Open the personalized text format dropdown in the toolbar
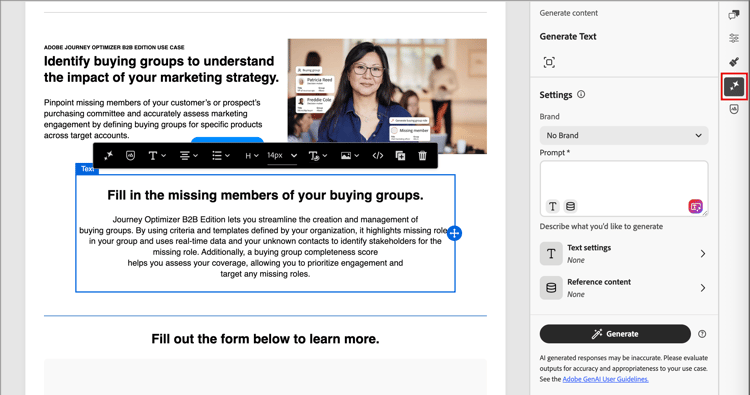 (318, 155)
